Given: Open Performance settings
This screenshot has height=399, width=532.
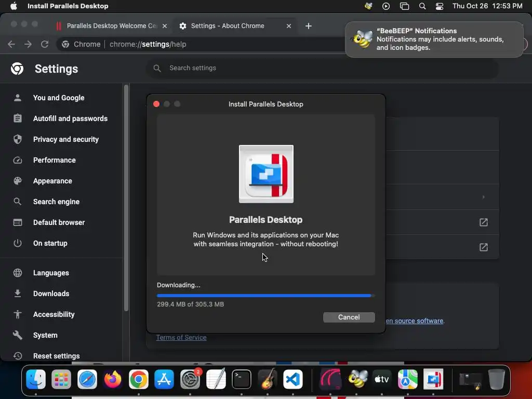Looking at the screenshot, I should 61,160.
